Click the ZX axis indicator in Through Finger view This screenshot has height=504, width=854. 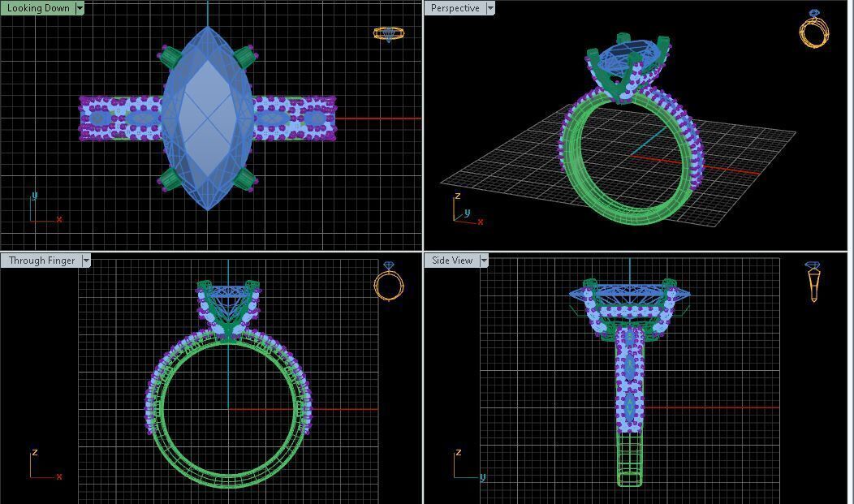click(x=45, y=464)
